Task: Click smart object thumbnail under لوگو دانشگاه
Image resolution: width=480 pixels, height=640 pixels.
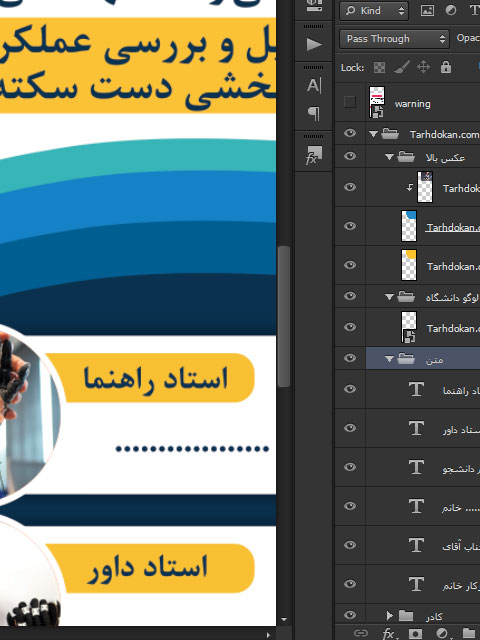Action: (x=409, y=327)
